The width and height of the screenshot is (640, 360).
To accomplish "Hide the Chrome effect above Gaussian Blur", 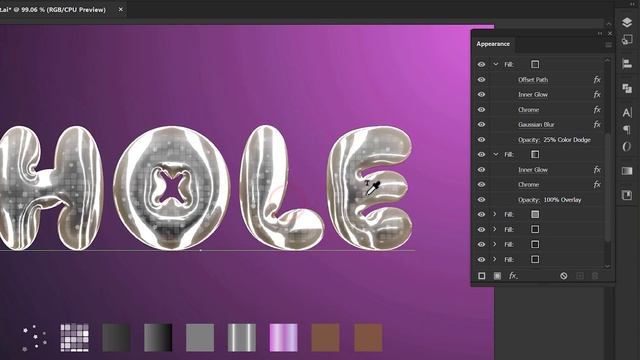I will click(x=482, y=110).
